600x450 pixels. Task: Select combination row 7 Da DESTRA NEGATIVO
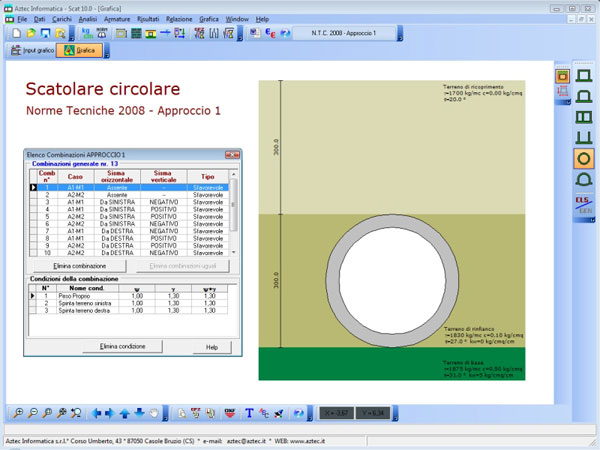click(x=129, y=231)
